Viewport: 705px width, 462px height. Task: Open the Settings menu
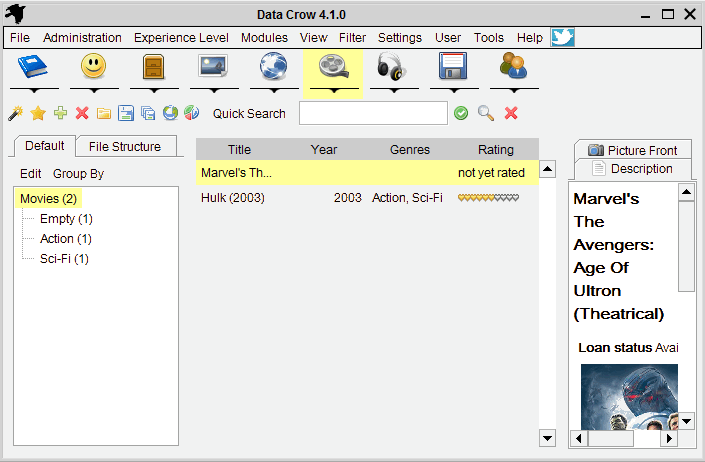[400, 37]
